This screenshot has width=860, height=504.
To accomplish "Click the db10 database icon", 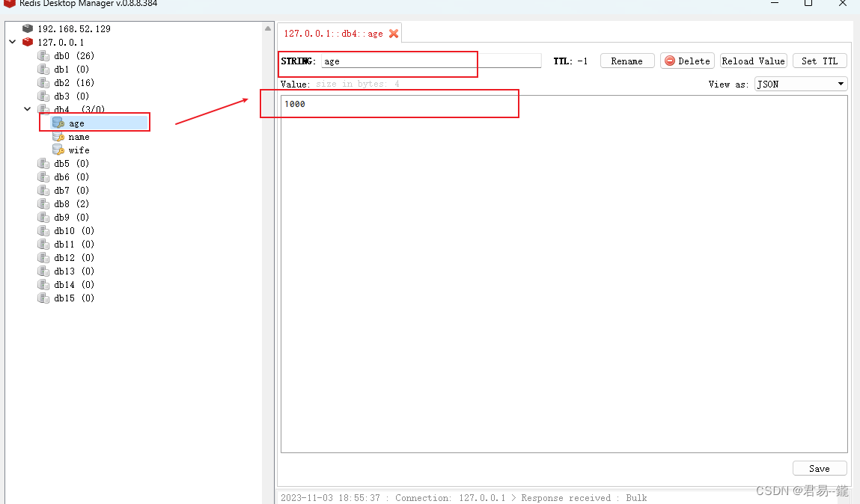I will tap(43, 230).
